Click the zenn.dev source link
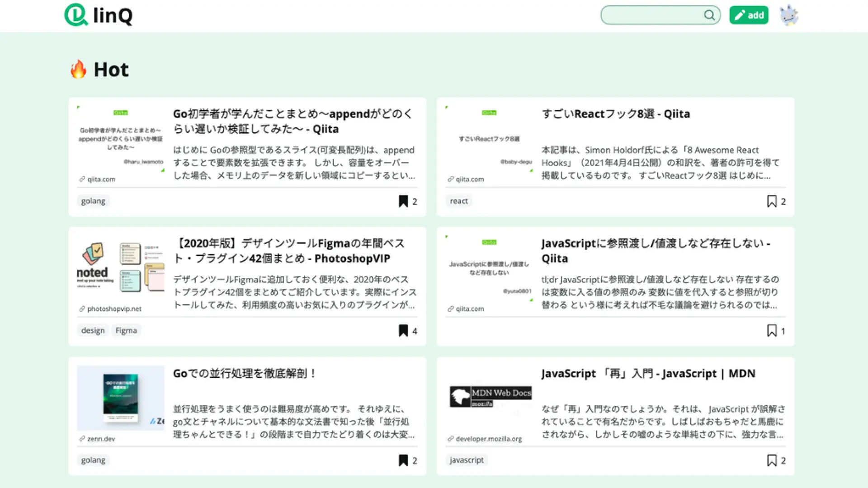 97,439
